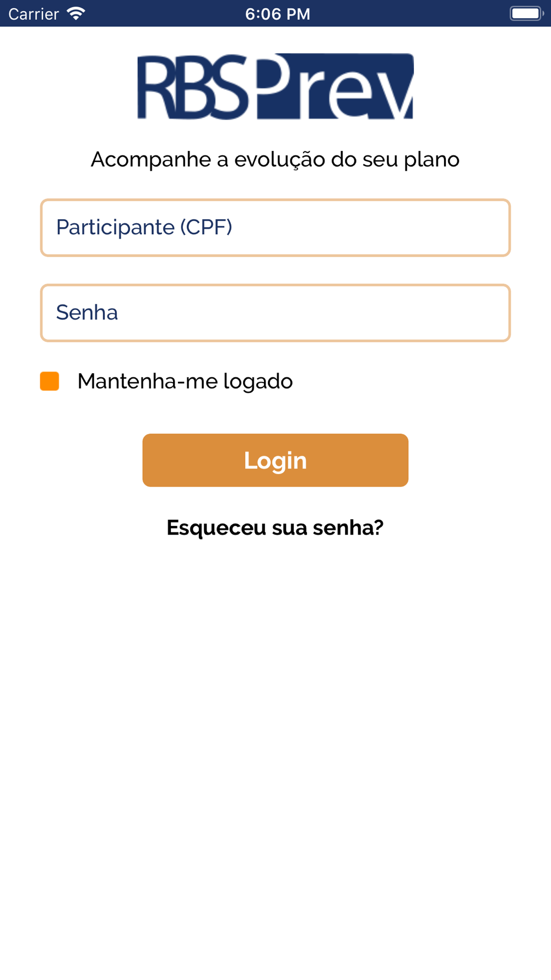Tap the Wi-Fi signal icon in status bar

[x=76, y=14]
